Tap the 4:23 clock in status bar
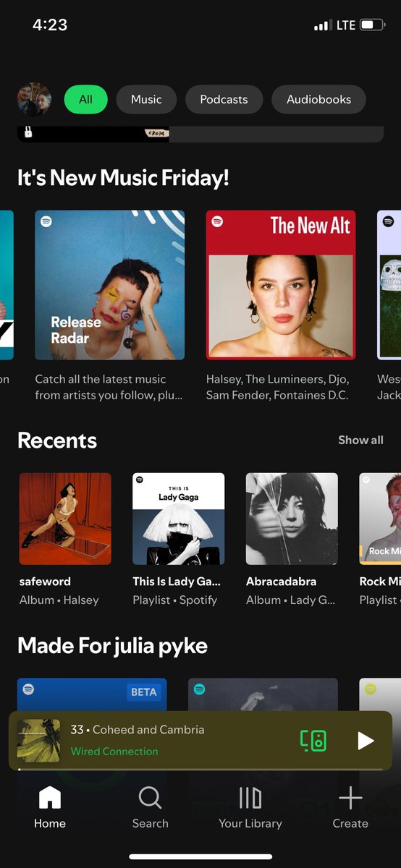The height and width of the screenshot is (868, 401). click(x=50, y=25)
